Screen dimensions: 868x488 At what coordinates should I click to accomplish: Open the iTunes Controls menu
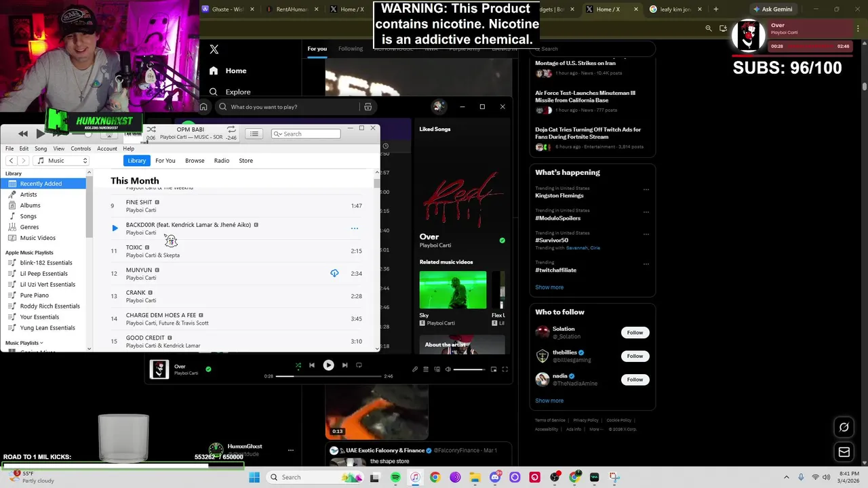pyautogui.click(x=81, y=148)
